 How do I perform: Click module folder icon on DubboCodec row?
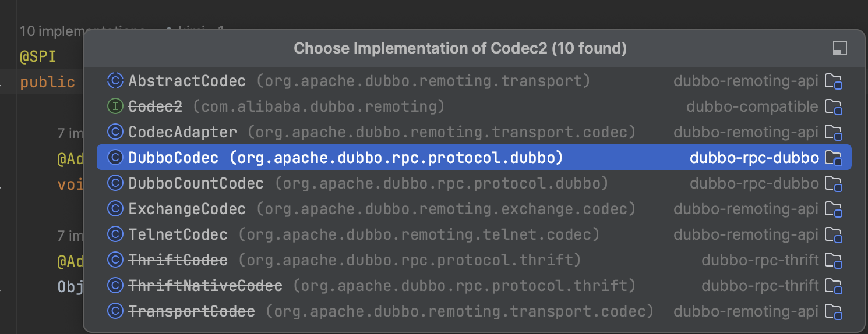[834, 158]
